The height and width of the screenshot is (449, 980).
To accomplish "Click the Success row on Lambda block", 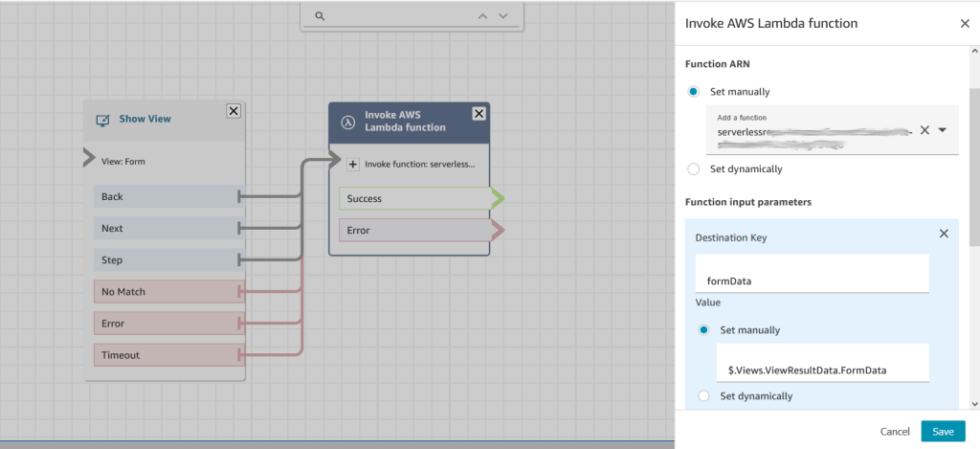I will click(415, 198).
